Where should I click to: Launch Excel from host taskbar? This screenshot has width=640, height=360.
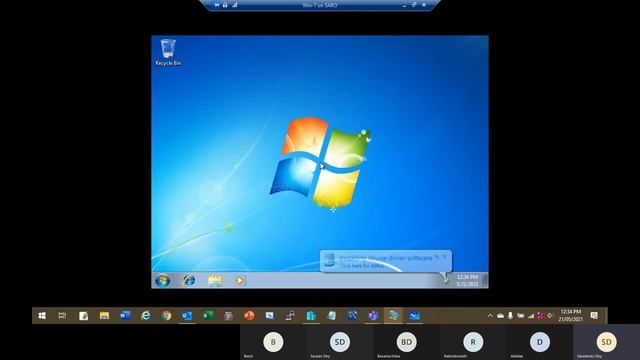(208, 316)
